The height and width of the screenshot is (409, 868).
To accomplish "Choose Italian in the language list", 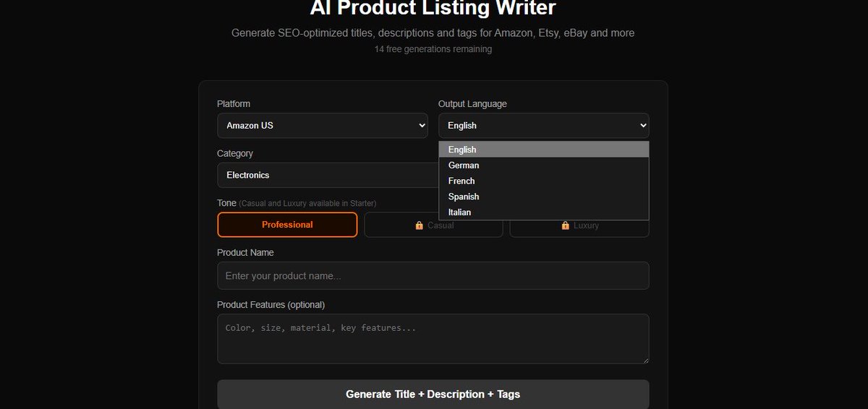I will click(x=543, y=212).
